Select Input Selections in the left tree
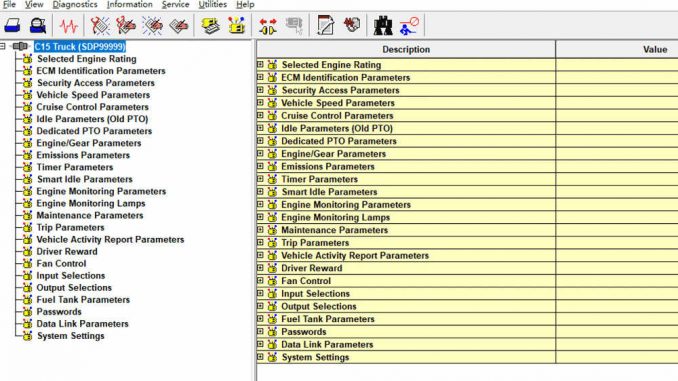Image resolution: width=678 pixels, height=381 pixels. [70, 275]
